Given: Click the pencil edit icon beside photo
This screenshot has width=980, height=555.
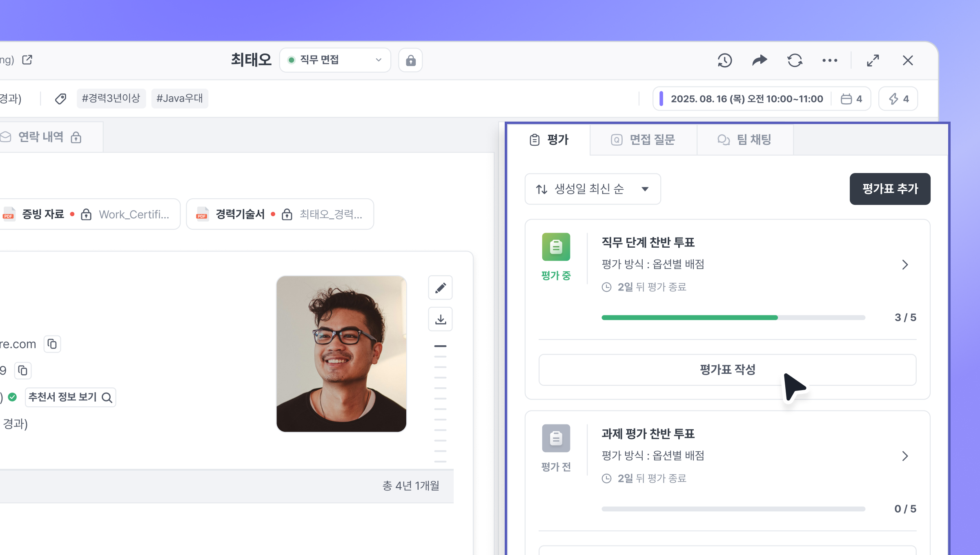Looking at the screenshot, I should pos(440,288).
